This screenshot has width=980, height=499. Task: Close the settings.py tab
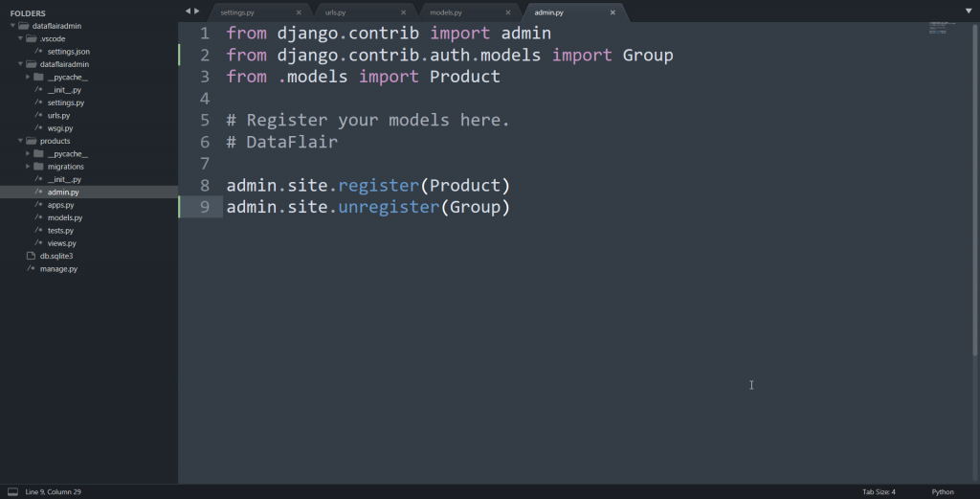tap(299, 12)
